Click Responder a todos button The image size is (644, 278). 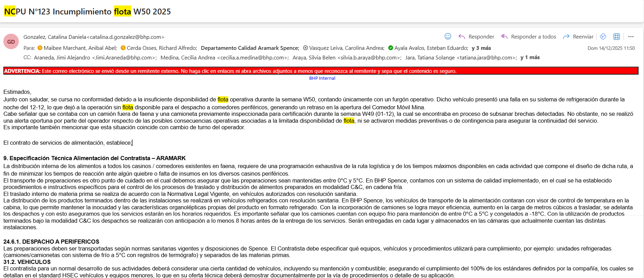pyautogui.click(x=529, y=37)
